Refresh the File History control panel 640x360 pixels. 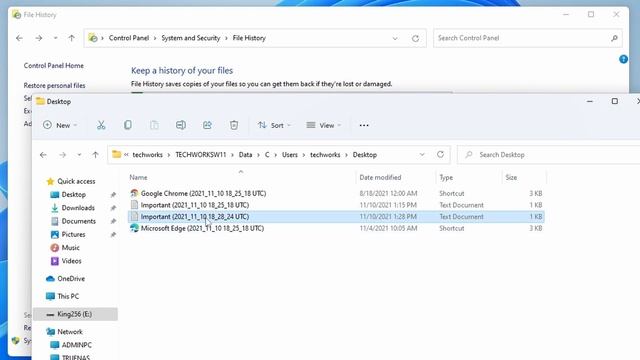pos(416,38)
